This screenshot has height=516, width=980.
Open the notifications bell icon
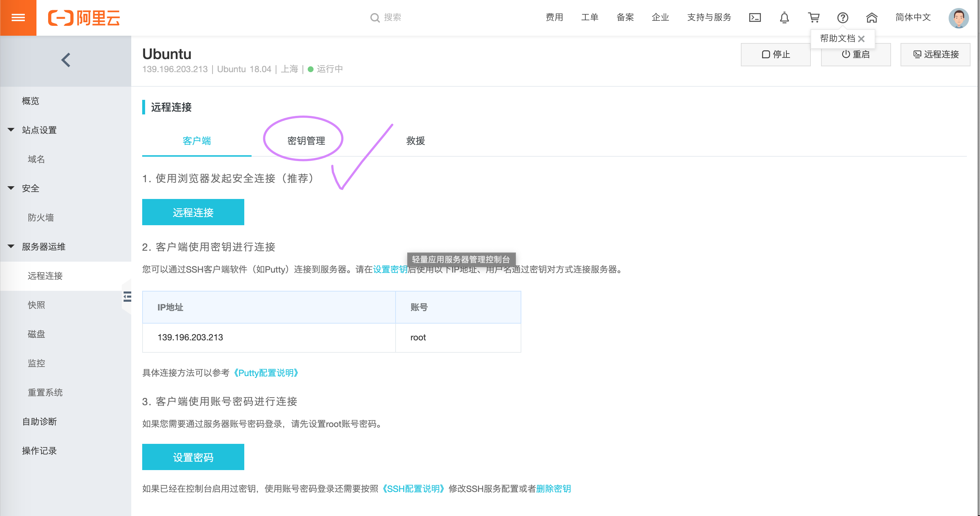pos(784,17)
